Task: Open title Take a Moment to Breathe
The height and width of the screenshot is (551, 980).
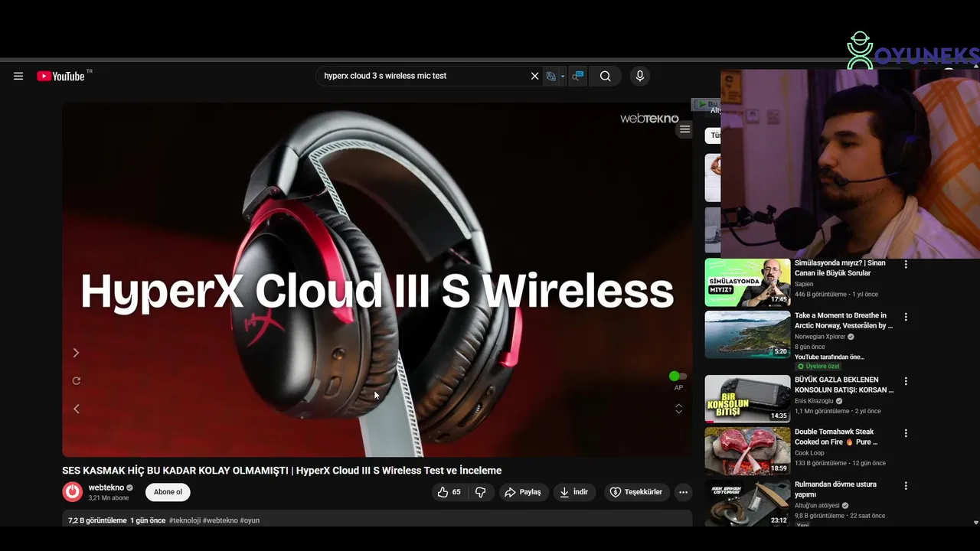Action: [844, 321]
